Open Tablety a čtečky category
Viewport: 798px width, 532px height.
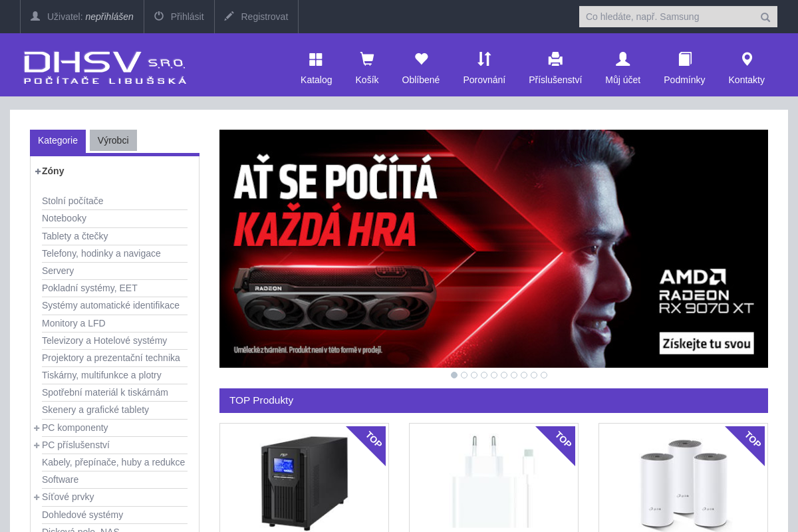[x=74, y=236]
